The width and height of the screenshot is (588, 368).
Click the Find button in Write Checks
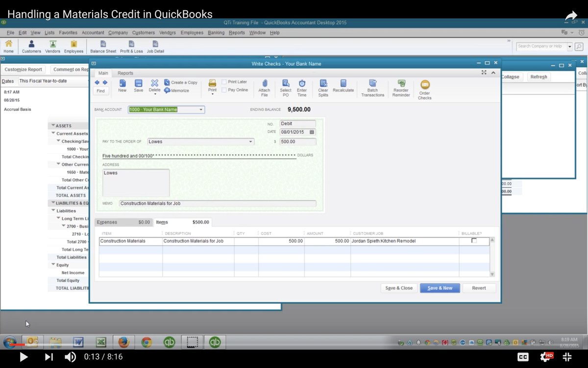100,91
